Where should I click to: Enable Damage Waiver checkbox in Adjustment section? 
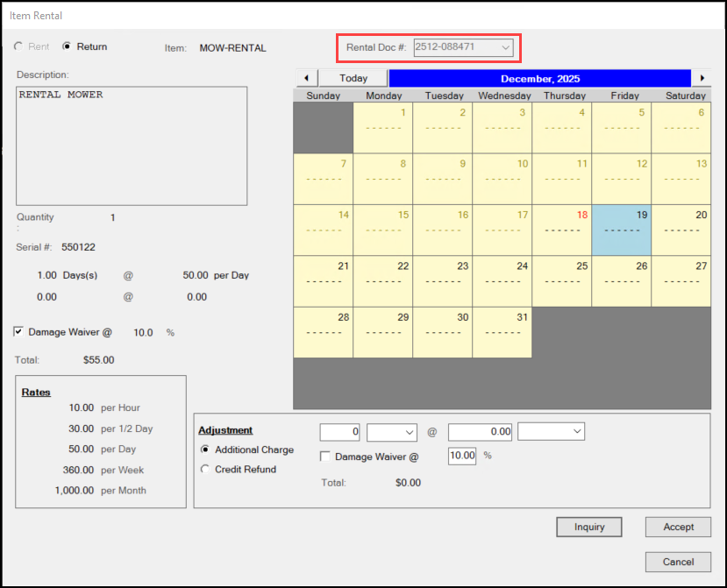[x=325, y=457]
